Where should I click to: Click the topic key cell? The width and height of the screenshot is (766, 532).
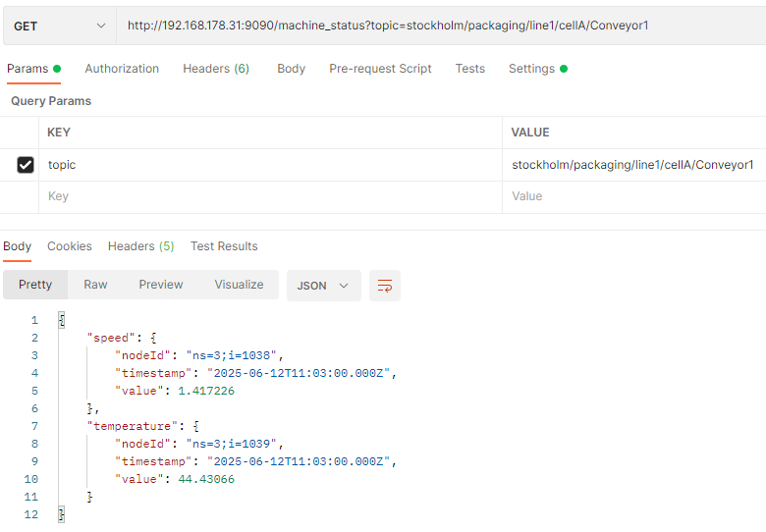coord(270,165)
